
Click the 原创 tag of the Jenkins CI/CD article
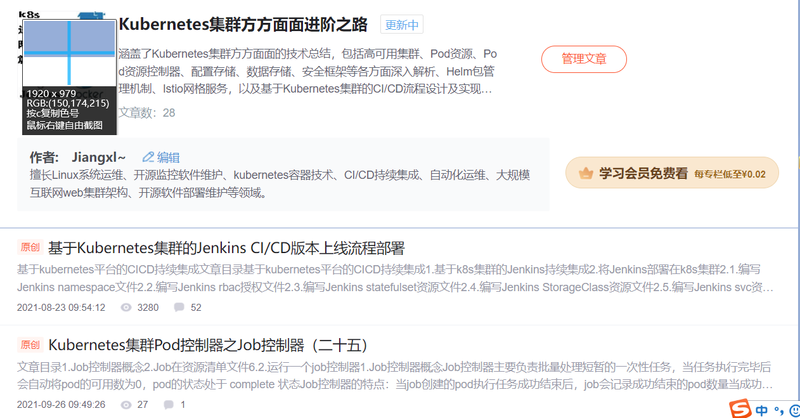pyautogui.click(x=30, y=248)
